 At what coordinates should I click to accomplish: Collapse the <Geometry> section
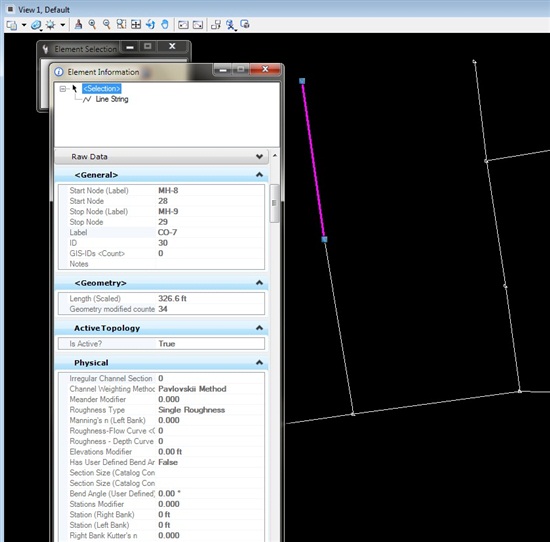click(259, 282)
